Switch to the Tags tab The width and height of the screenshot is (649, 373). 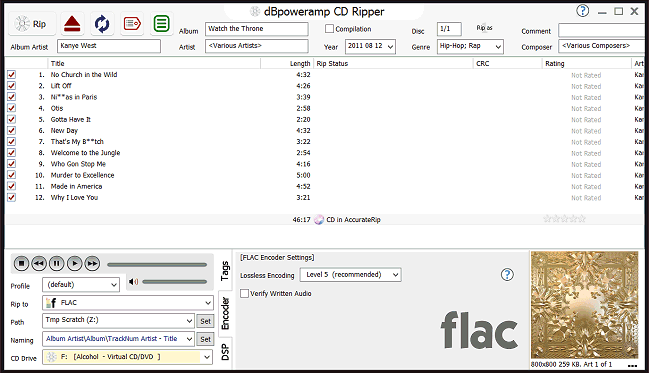coord(225,271)
